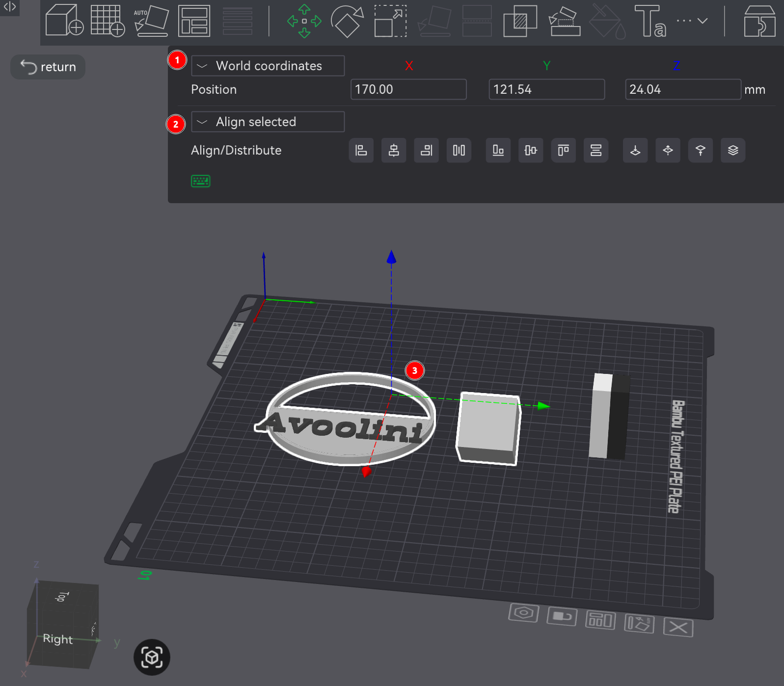The height and width of the screenshot is (686, 784).
Task: Select the Rotate tool
Action: (348, 21)
